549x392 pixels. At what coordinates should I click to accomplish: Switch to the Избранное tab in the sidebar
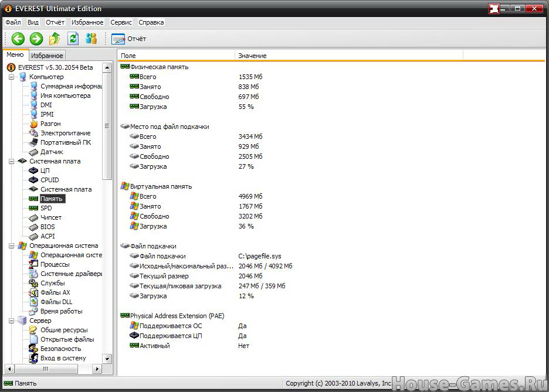point(47,55)
